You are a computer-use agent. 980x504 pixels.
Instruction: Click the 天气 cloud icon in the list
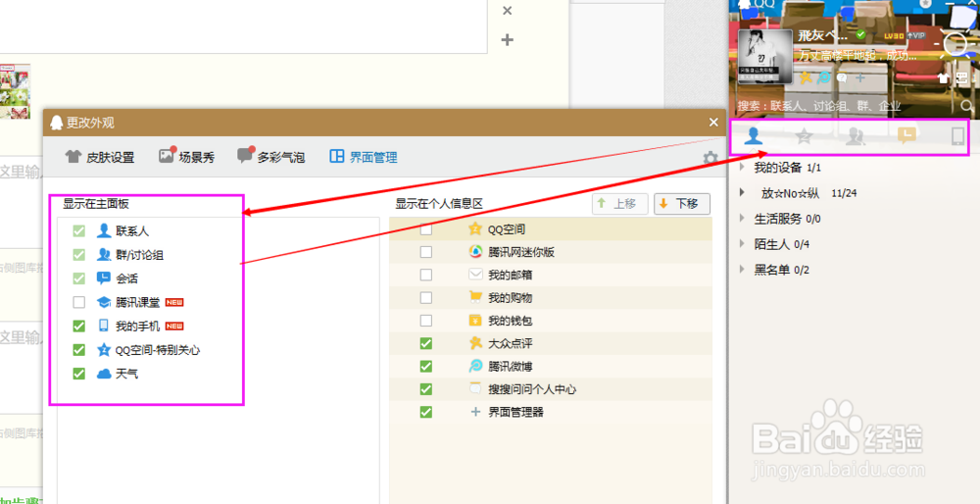click(x=104, y=374)
